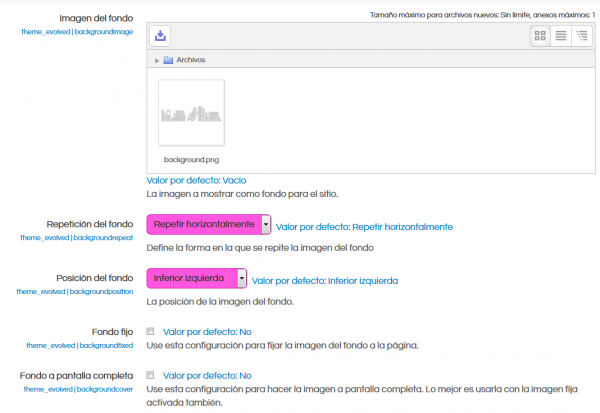Switch file manager to icon view
The image size is (600, 413).
(x=540, y=36)
